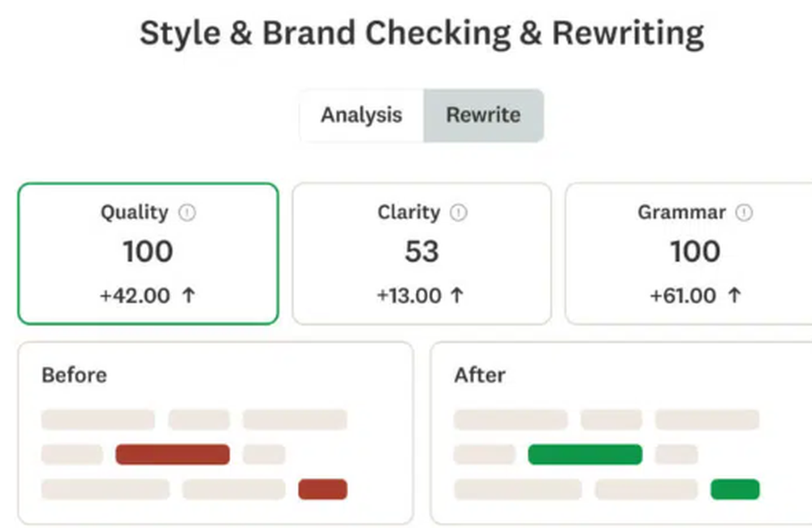Select the green highlighted text in After panel
Image resolution: width=812 pixels, height=528 pixels.
point(585,453)
